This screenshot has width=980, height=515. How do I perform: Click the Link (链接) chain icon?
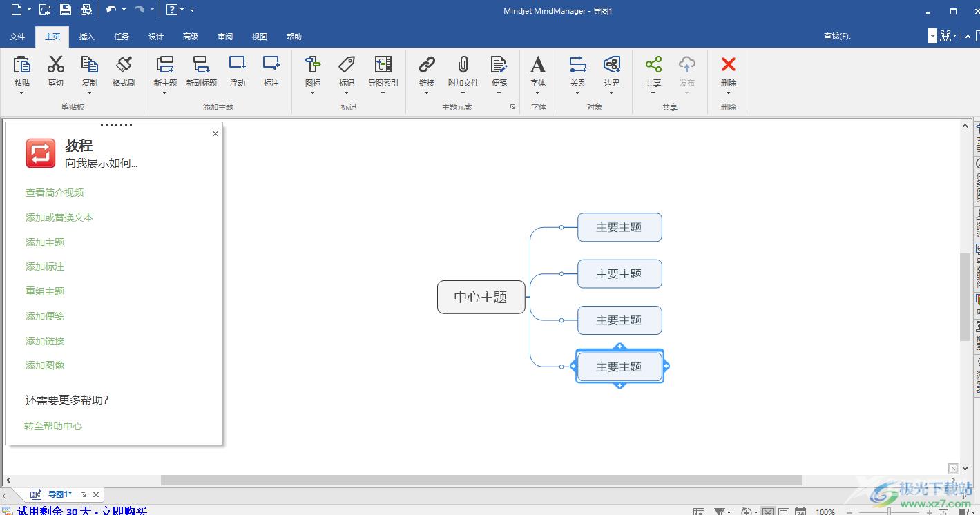[x=427, y=65]
